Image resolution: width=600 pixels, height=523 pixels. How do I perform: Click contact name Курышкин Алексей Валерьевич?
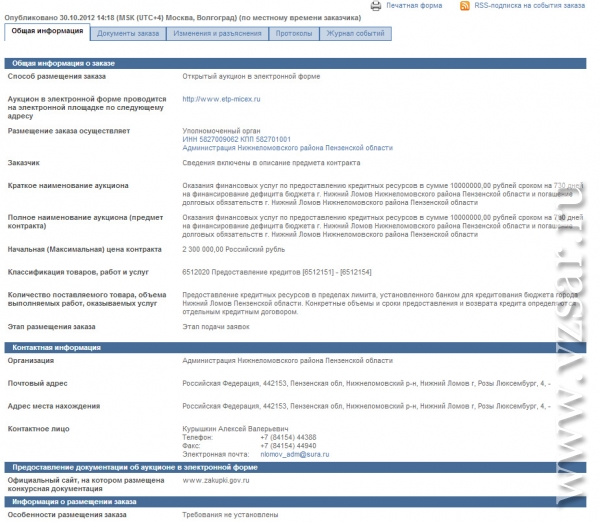(x=235, y=429)
